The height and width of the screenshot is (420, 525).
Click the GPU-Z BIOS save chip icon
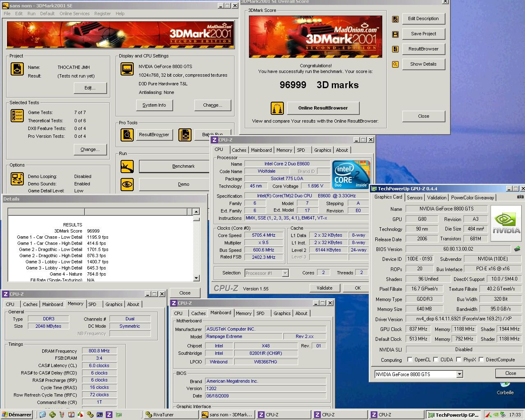pyautogui.click(x=517, y=249)
